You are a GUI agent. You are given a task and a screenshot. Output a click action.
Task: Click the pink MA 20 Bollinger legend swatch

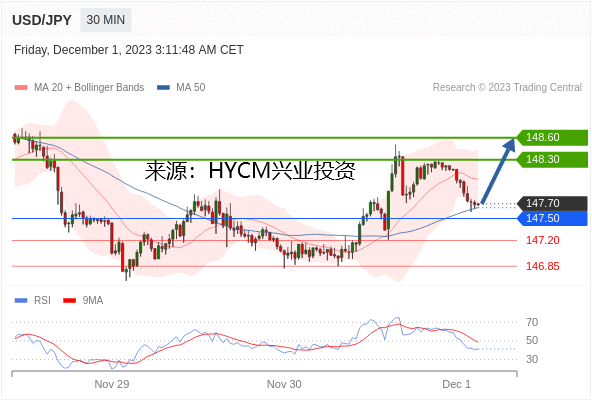[21, 88]
